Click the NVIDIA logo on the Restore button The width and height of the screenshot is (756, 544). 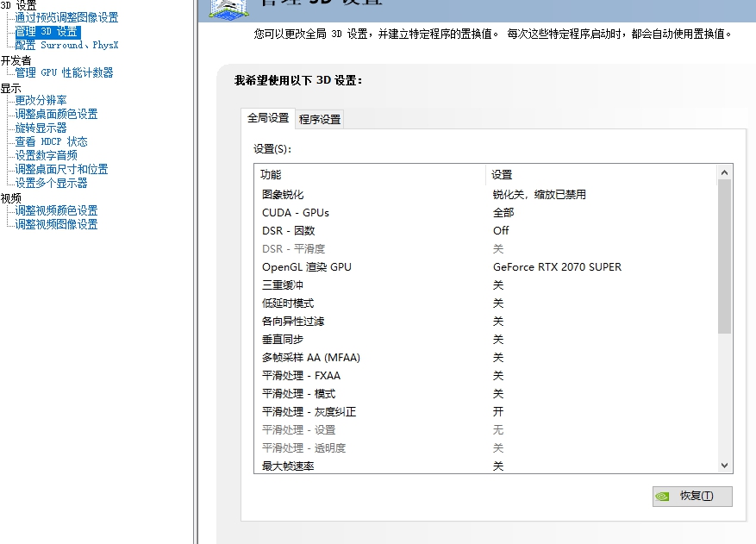[x=662, y=497]
